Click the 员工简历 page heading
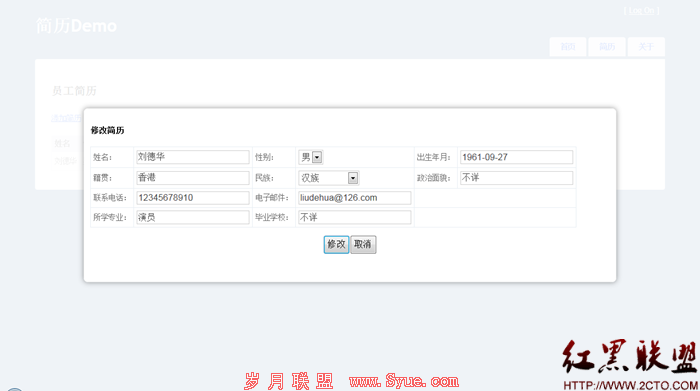Image resolution: width=700 pixels, height=391 pixels. (x=74, y=91)
